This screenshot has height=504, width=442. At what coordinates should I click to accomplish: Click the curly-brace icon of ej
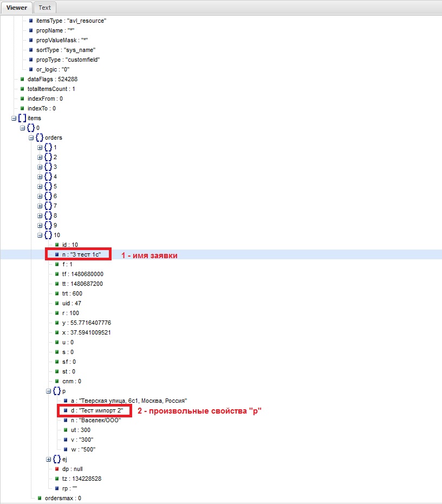point(56,459)
